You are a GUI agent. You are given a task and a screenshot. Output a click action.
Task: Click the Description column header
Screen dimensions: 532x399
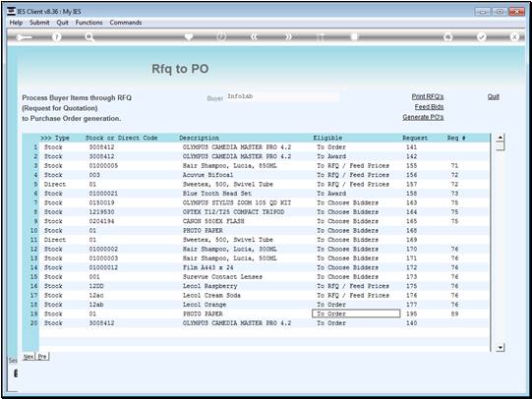(x=200, y=138)
